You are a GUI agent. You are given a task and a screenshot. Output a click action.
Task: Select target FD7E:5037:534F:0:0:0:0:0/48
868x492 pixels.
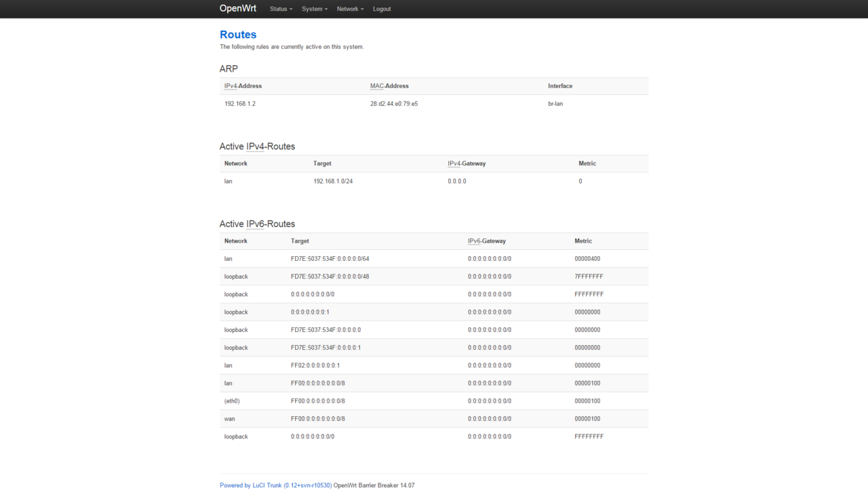330,276
